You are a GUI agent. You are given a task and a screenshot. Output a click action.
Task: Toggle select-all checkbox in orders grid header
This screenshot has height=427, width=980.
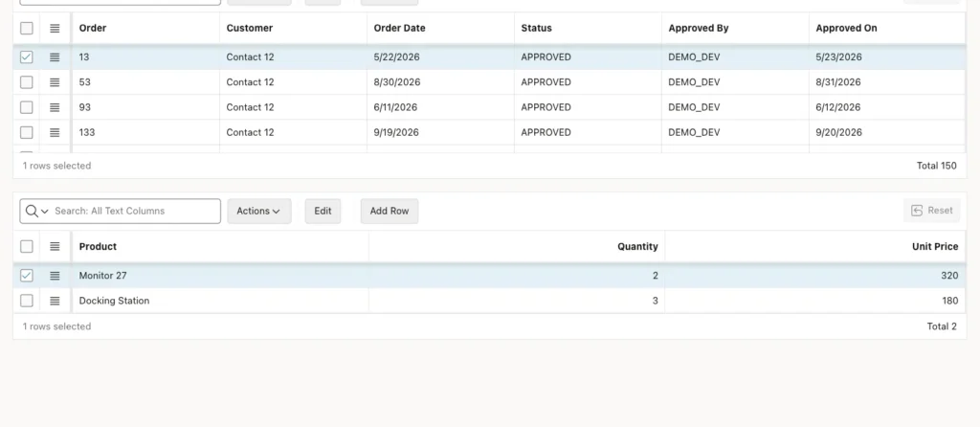pos(26,28)
